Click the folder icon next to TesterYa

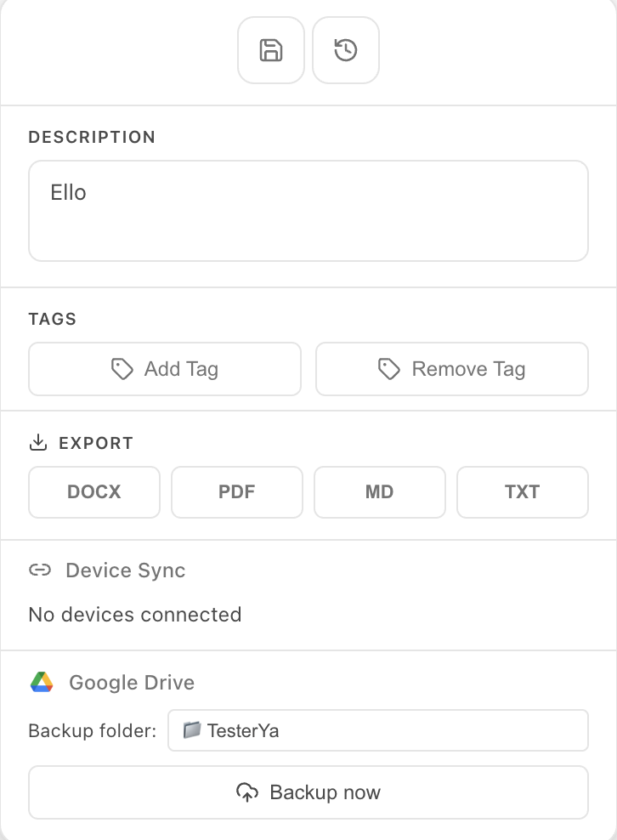pyautogui.click(x=192, y=730)
